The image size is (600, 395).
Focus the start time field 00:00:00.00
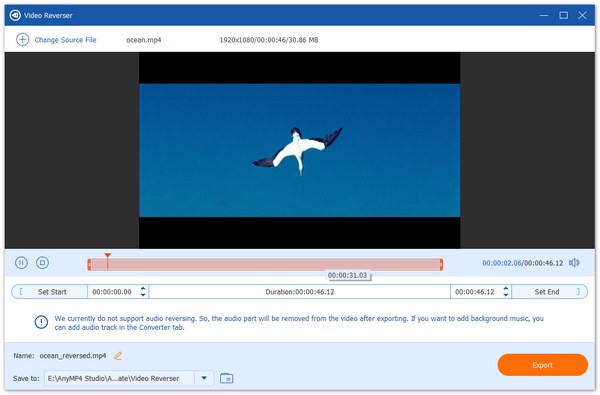[x=112, y=292]
